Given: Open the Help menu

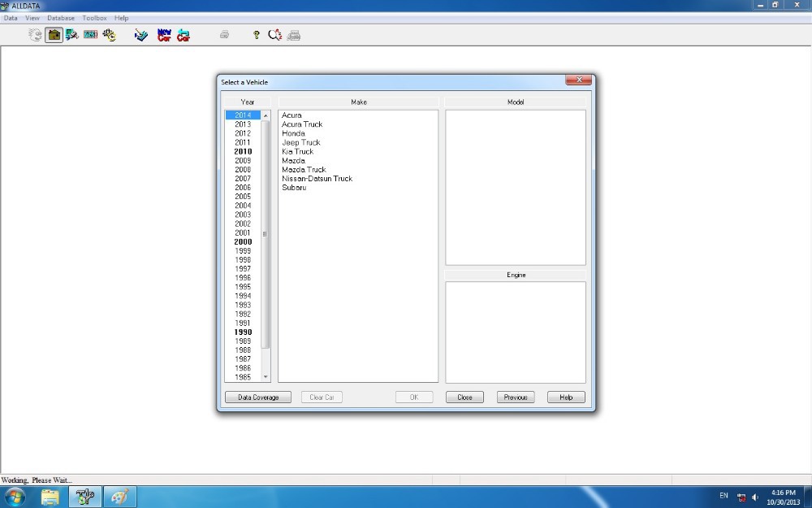Looking at the screenshot, I should click(x=121, y=18).
